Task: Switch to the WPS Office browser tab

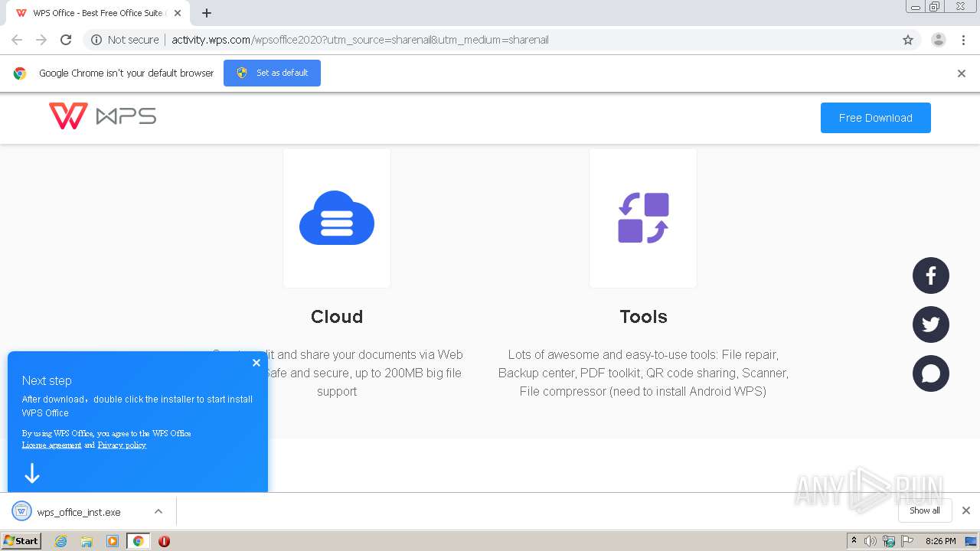Action: pos(98,13)
